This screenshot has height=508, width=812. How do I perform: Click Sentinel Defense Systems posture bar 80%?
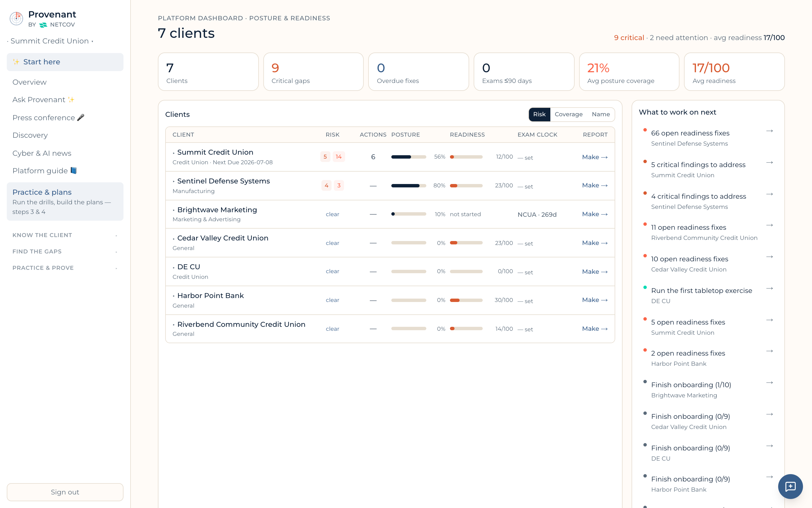tap(408, 185)
